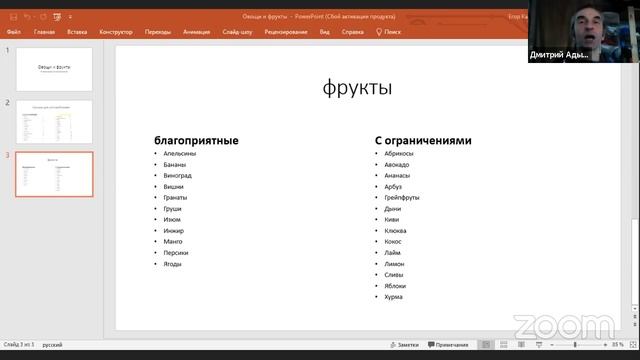Click the fit slide to window icon
The image size is (640, 360).
(633, 345)
